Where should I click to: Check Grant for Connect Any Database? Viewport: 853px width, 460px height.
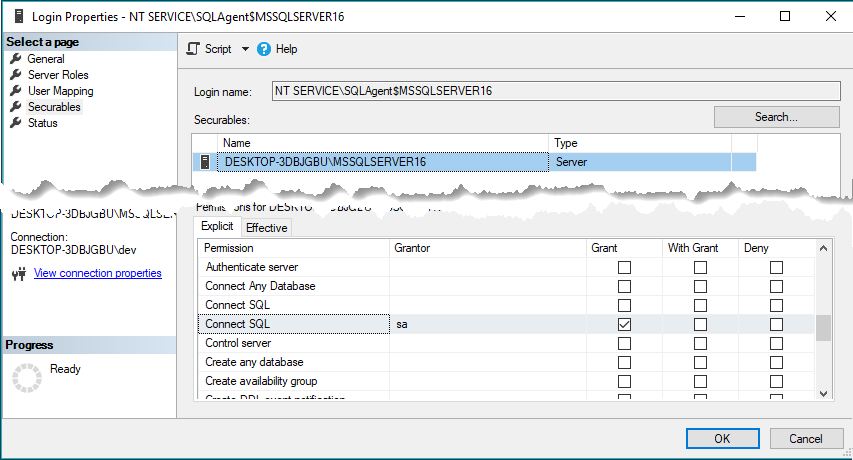tap(625, 287)
